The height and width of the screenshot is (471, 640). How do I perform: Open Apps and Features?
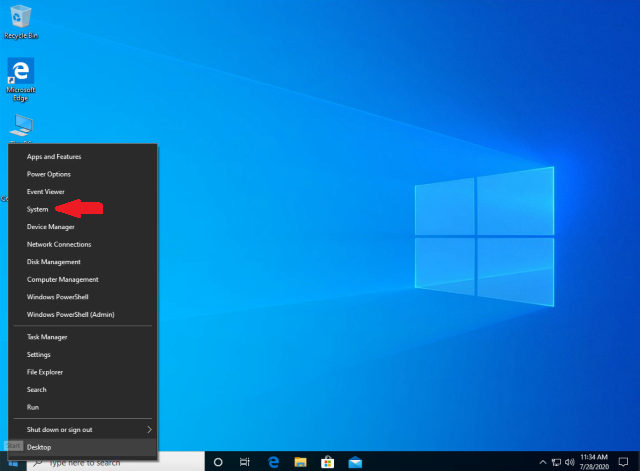[82, 156]
